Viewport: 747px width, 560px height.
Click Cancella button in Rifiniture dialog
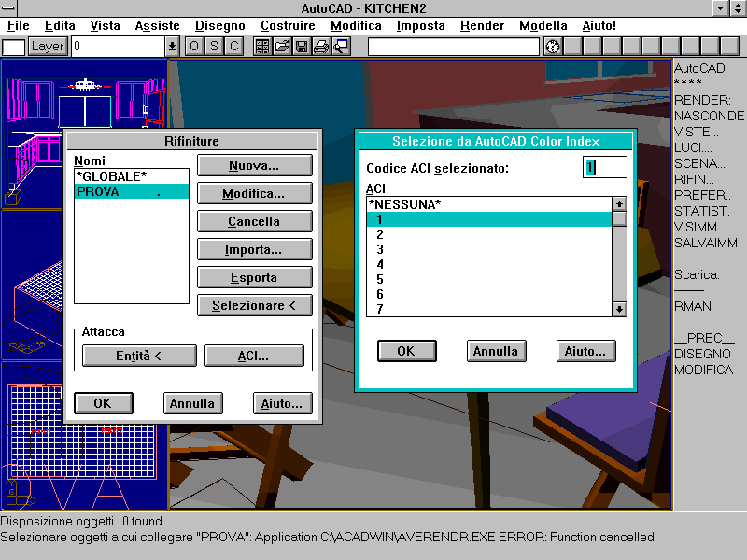point(255,221)
